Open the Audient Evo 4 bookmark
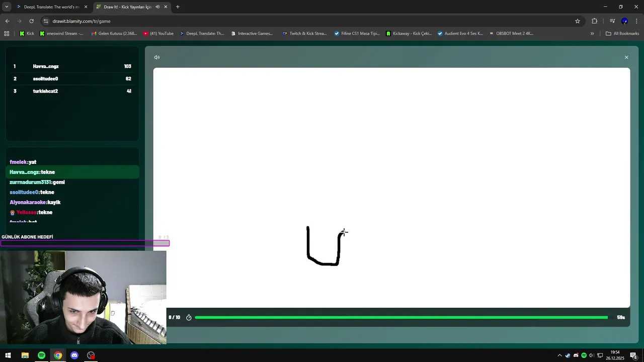644x362 pixels. pos(460,34)
